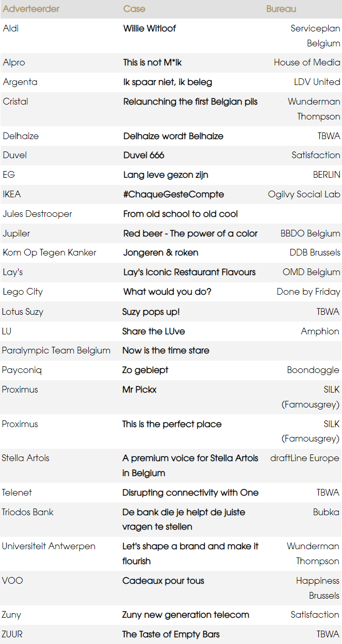Select the Willie Witloof case
The height and width of the screenshot is (644, 342).
[150, 28]
